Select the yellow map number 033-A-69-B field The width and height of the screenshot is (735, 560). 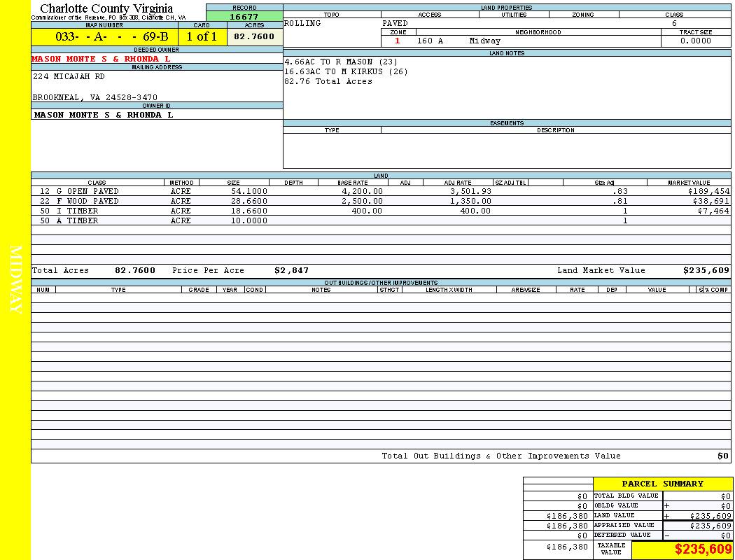pyautogui.click(x=104, y=36)
